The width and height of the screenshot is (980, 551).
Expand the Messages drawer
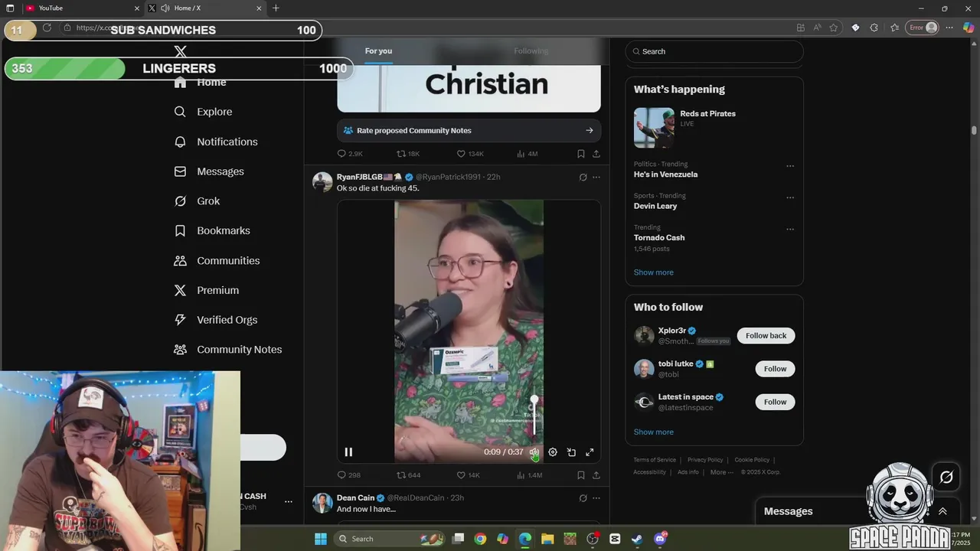(942, 511)
